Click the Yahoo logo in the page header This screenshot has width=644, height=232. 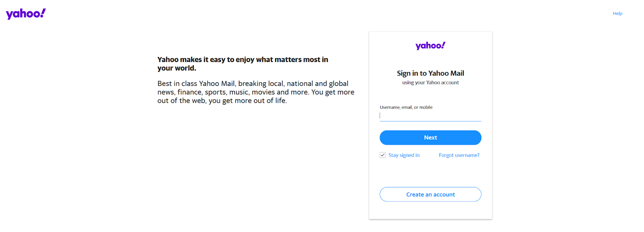pyautogui.click(x=26, y=14)
